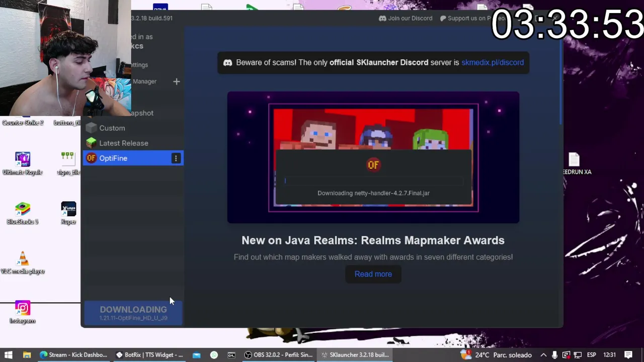This screenshot has height=362, width=644.
Task: Open the skmedix.pl/discord link
Action: [493, 62]
